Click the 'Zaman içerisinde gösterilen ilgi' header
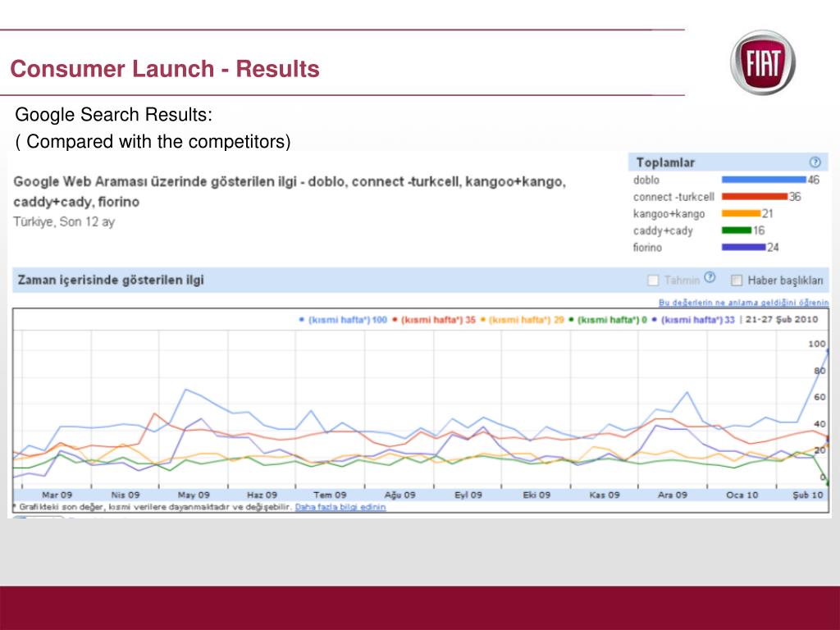 (x=111, y=281)
